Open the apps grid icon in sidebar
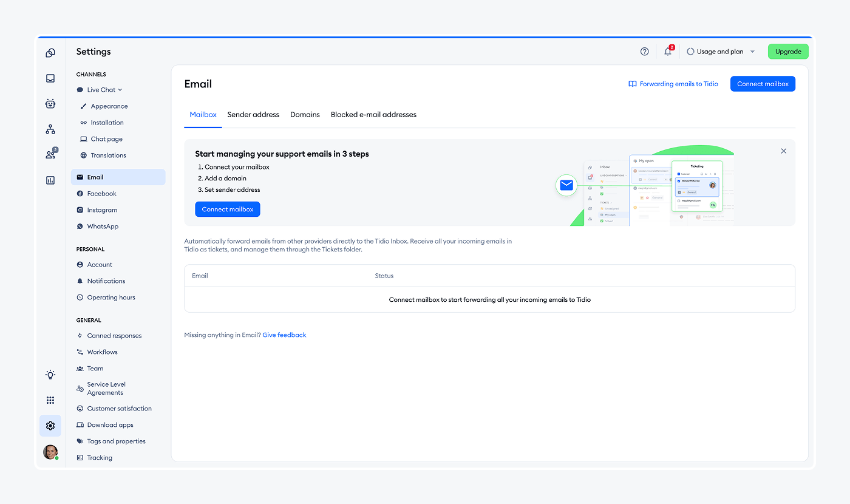Screen dimensions: 850x504 point(50,400)
